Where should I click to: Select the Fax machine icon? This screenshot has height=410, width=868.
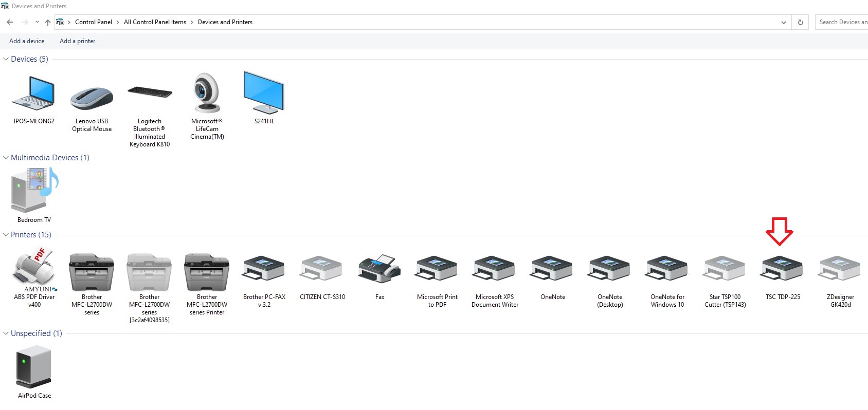[379, 268]
